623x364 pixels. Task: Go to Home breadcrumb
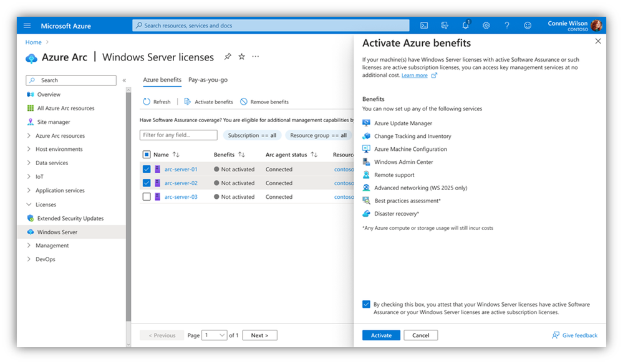(34, 42)
